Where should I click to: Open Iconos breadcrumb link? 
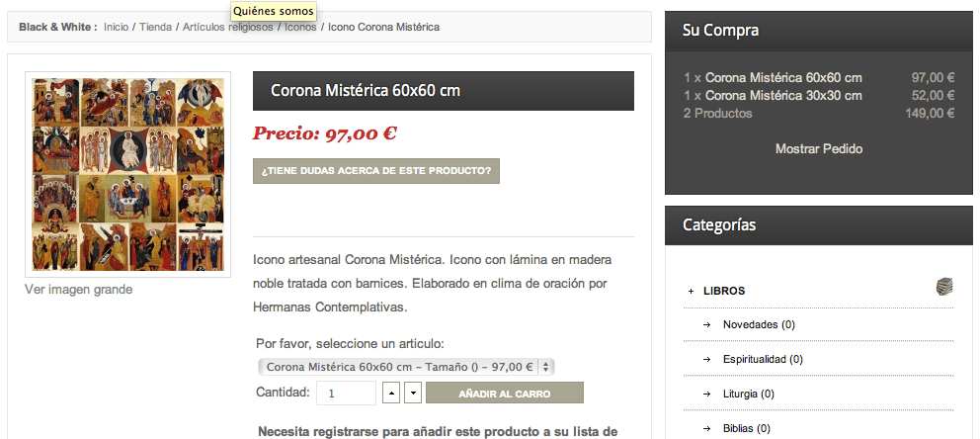[x=300, y=27]
